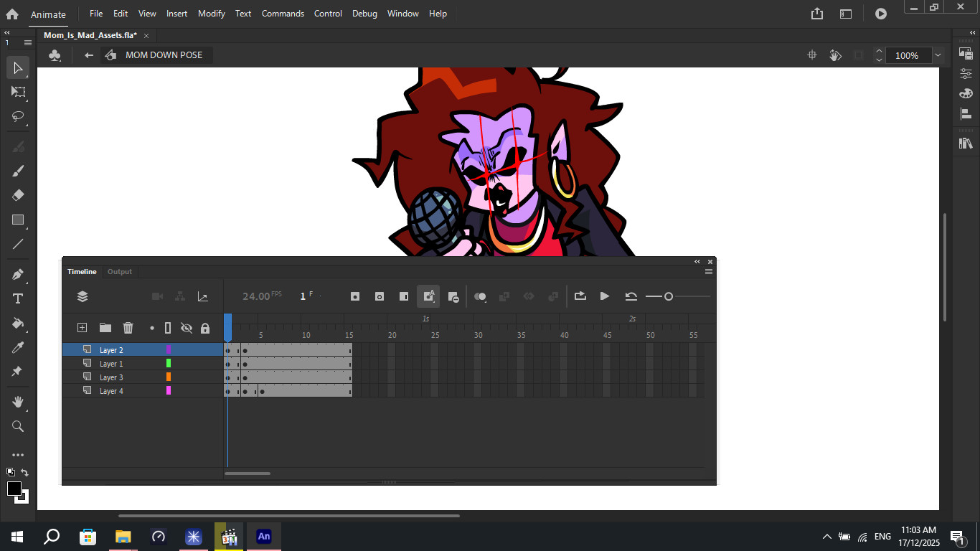This screenshot has width=980, height=551.
Task: Open the Commands menu
Action: click(x=283, y=14)
